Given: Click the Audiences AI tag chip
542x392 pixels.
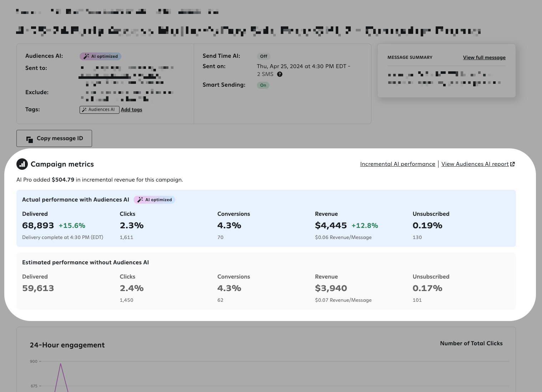Looking at the screenshot, I should (99, 110).
